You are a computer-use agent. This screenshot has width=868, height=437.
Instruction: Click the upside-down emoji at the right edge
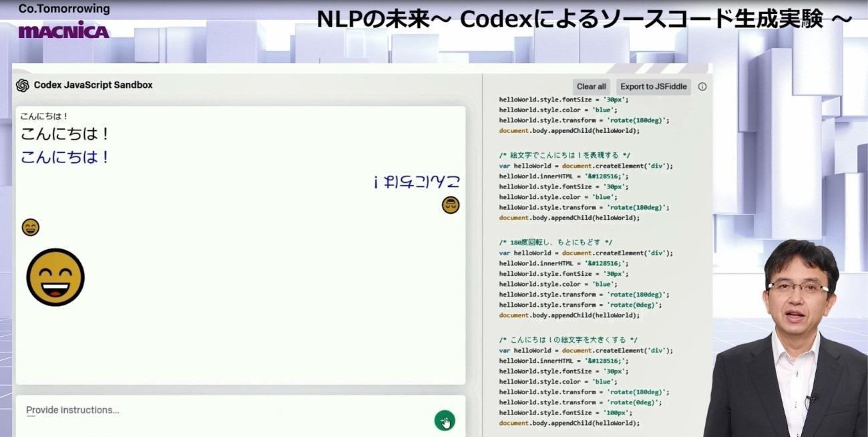click(x=451, y=205)
